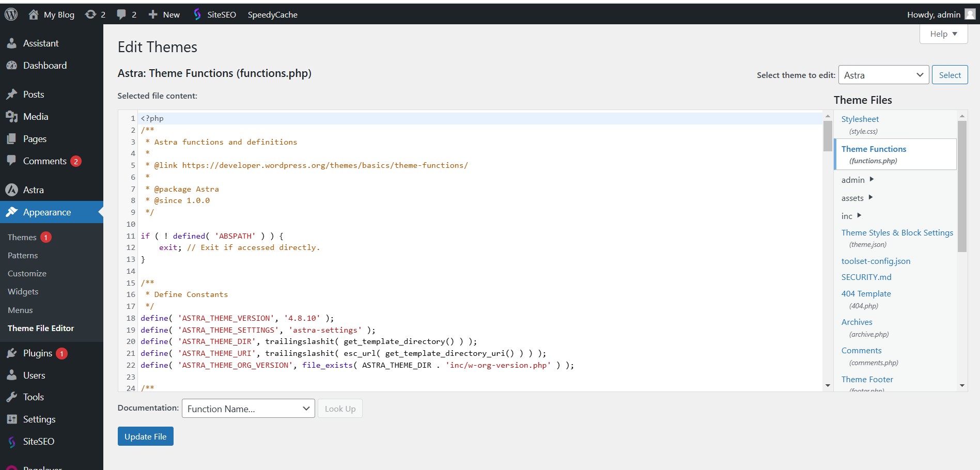Click the Appearance paintbrush icon
The height and width of the screenshot is (470, 980).
pos(11,212)
